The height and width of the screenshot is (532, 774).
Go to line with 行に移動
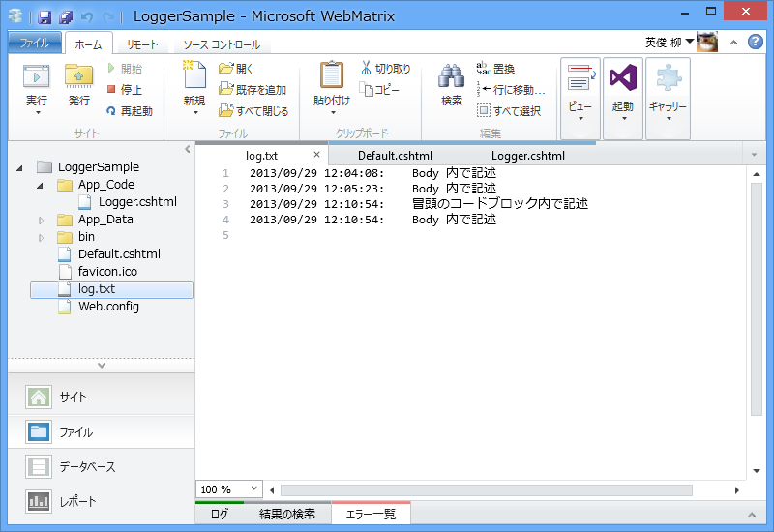click(x=511, y=90)
